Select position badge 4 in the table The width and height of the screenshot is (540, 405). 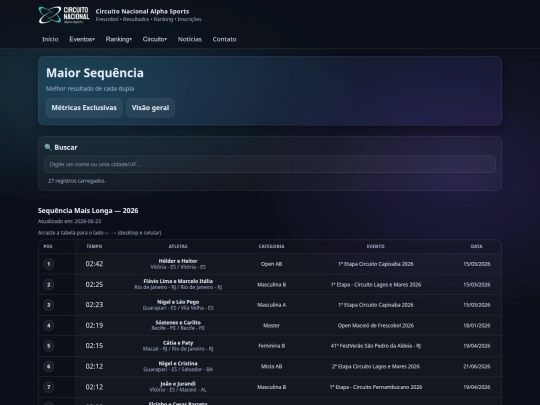click(x=49, y=325)
